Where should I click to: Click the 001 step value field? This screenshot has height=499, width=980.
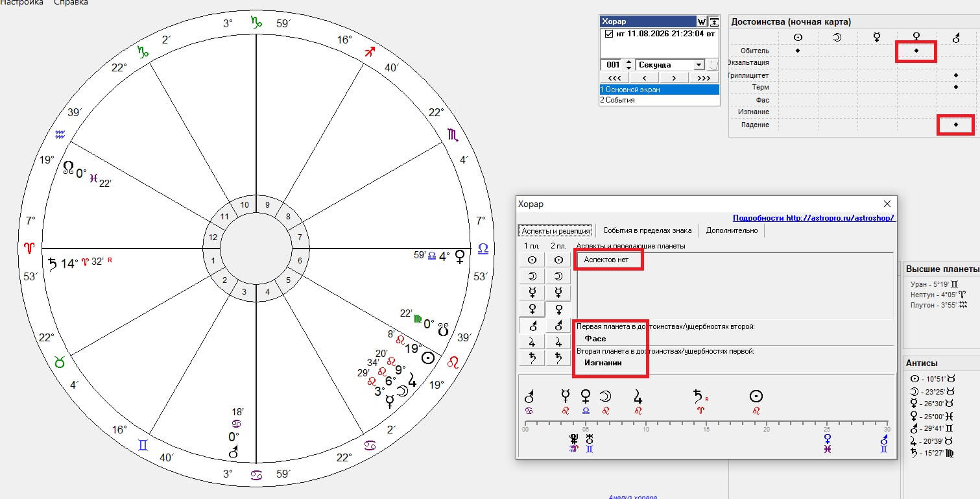click(x=612, y=65)
